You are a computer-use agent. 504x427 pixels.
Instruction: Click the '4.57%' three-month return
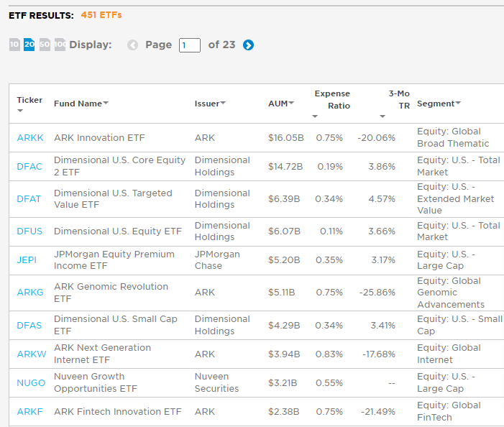382,199
